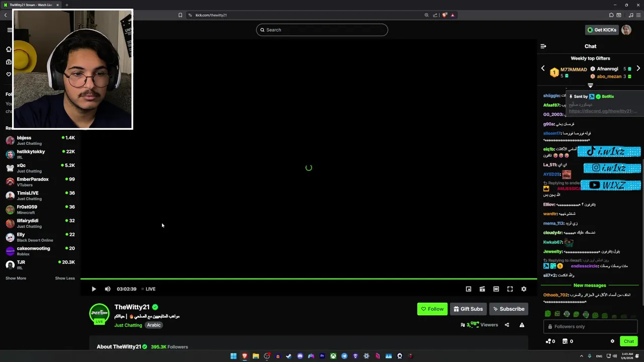Show next weekly top gifter
The height and width of the screenshot is (362, 644).
click(638, 68)
